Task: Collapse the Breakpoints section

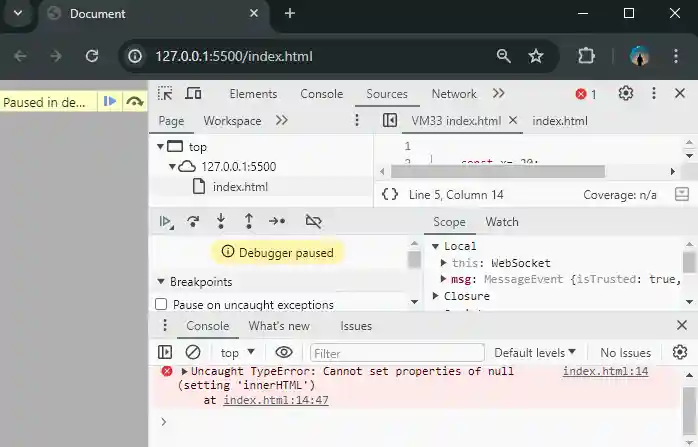Action: 161,282
